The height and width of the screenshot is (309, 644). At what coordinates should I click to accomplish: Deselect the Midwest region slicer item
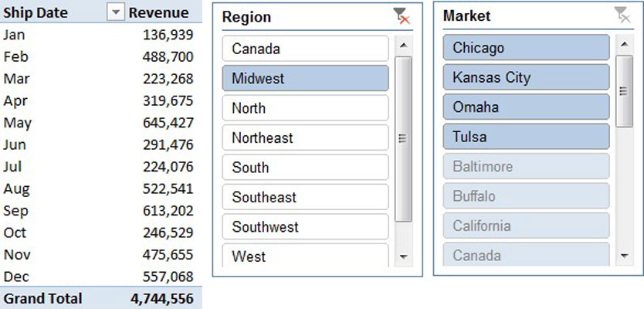click(x=305, y=79)
